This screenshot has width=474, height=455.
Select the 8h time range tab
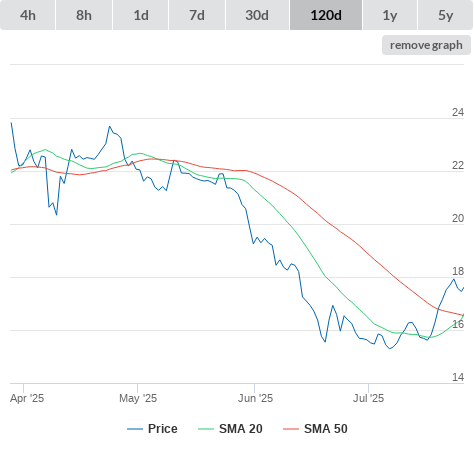coord(84,15)
